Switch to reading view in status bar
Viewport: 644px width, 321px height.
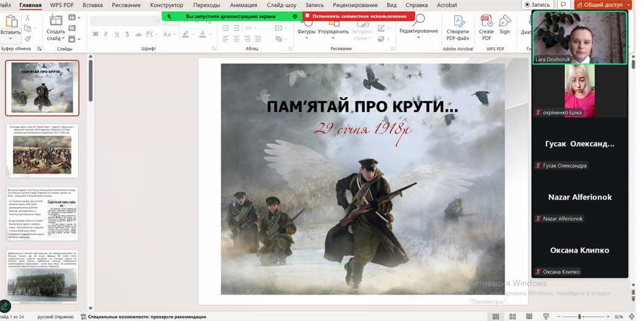(527, 317)
